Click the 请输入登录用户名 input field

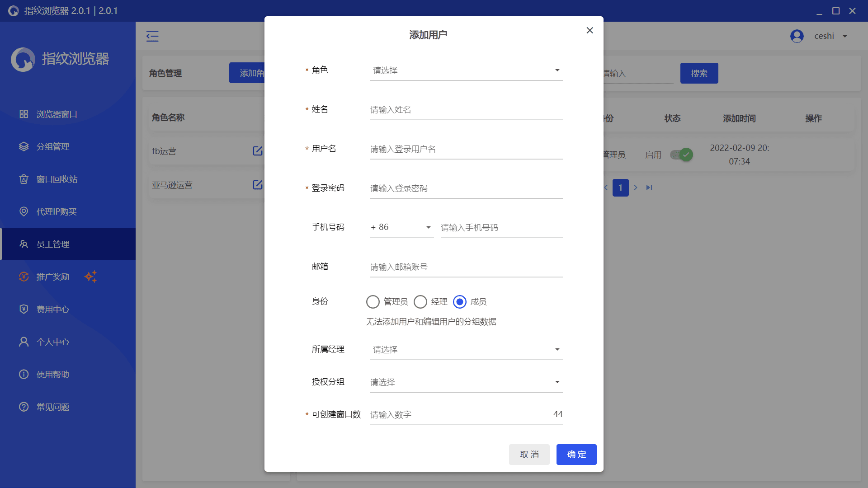[466, 149]
